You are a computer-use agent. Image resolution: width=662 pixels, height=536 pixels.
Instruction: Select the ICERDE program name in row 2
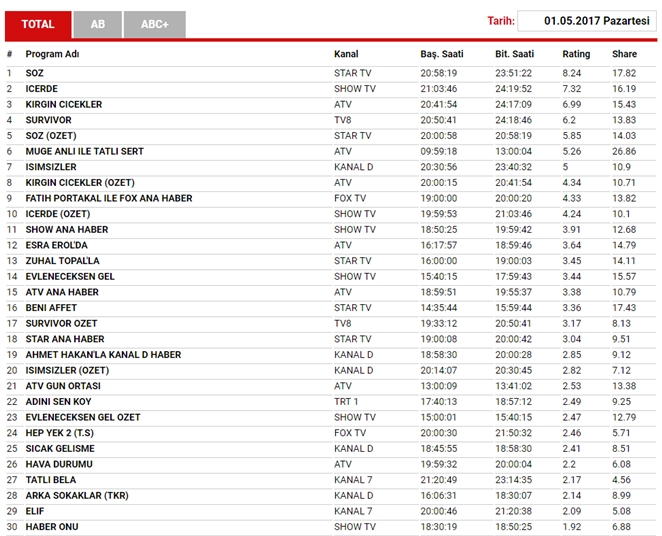pyautogui.click(x=42, y=89)
